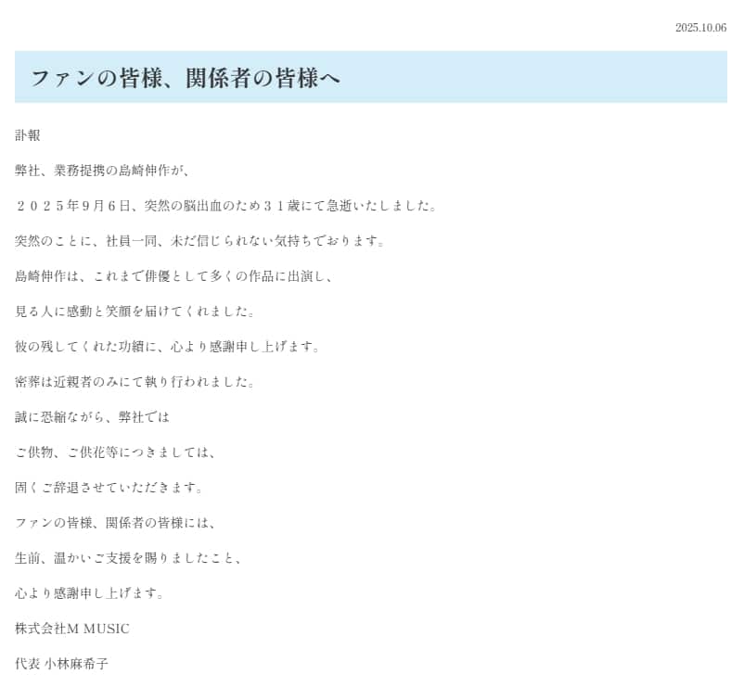This screenshot has width=744, height=700.
Task: Click the 2025.10.06 post date
Action: (x=700, y=28)
